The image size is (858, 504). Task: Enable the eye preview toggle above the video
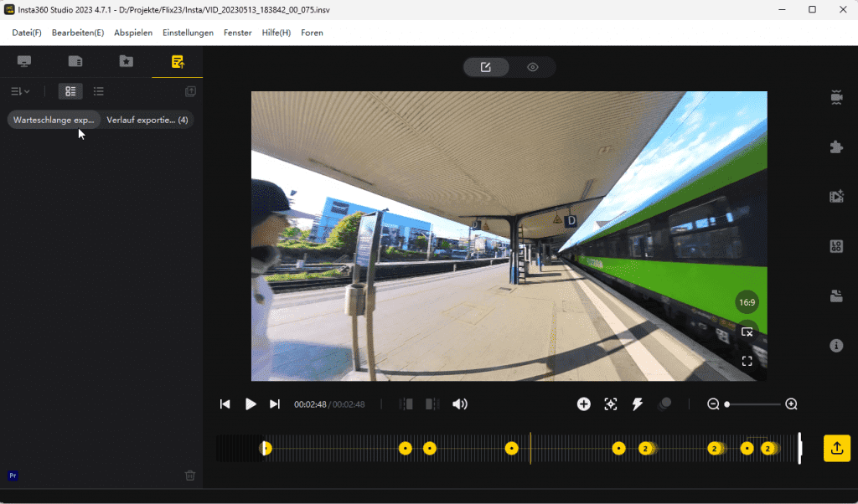[x=532, y=67]
